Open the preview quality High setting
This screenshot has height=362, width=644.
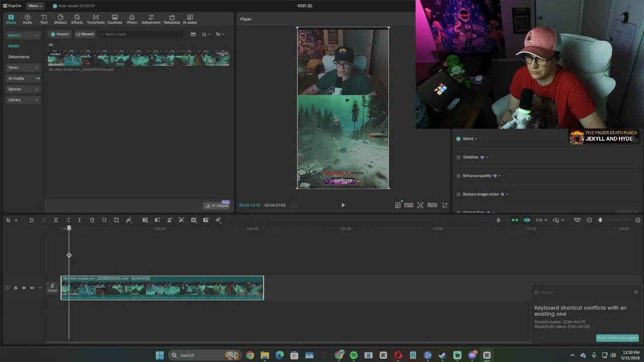(409, 205)
